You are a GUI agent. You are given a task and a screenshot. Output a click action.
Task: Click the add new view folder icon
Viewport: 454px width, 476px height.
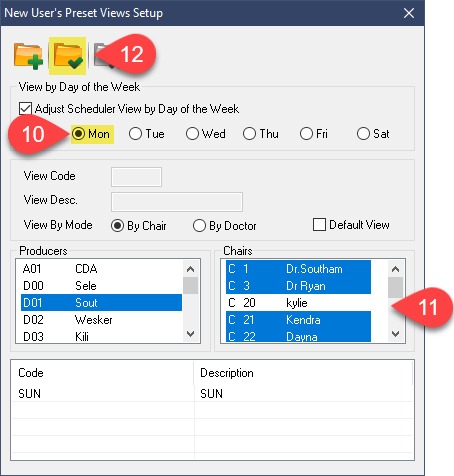pos(28,56)
